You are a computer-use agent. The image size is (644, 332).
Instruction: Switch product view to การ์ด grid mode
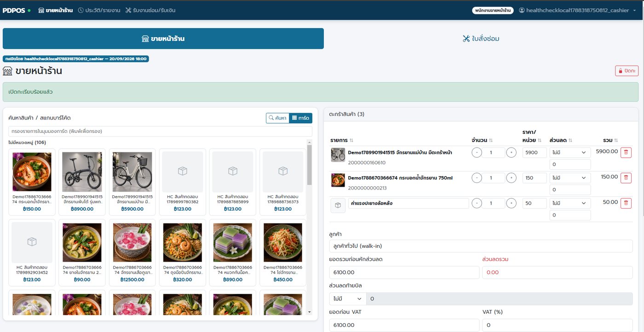[x=300, y=118]
